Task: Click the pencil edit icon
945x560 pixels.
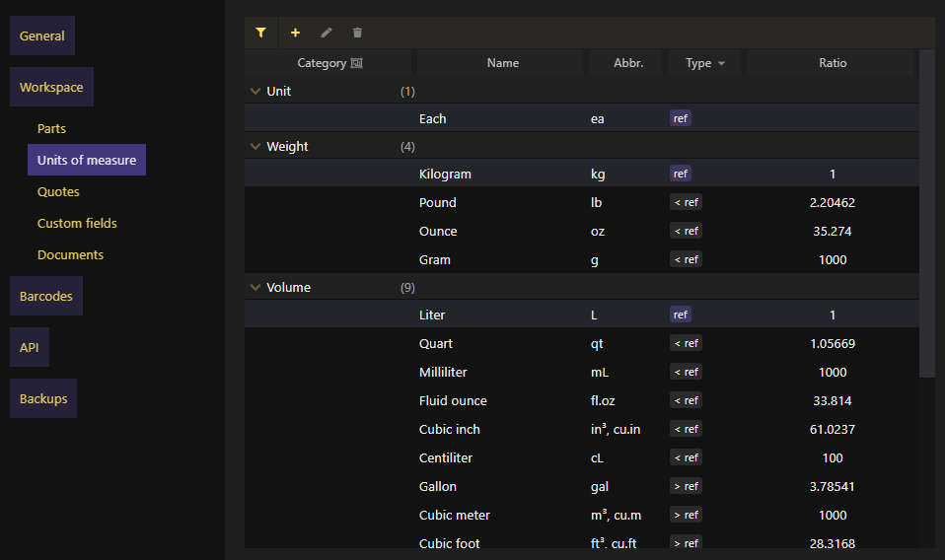Action: click(x=327, y=33)
